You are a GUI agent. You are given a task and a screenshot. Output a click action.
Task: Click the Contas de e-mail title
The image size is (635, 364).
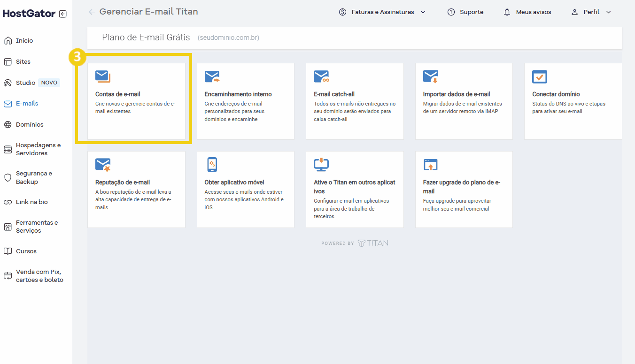(118, 94)
